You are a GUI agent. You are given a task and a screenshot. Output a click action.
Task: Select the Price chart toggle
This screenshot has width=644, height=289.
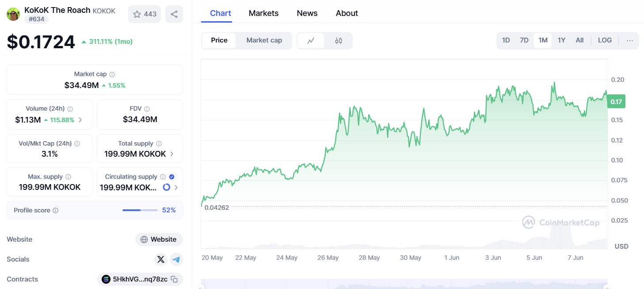[219, 40]
